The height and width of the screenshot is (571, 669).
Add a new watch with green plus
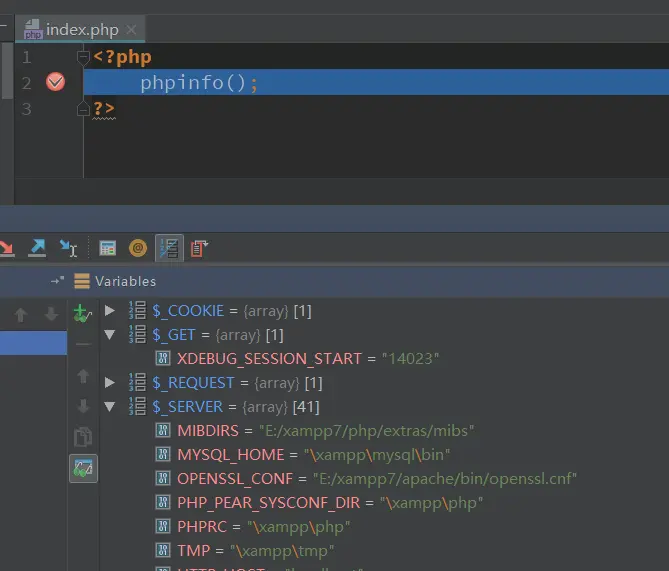82,314
